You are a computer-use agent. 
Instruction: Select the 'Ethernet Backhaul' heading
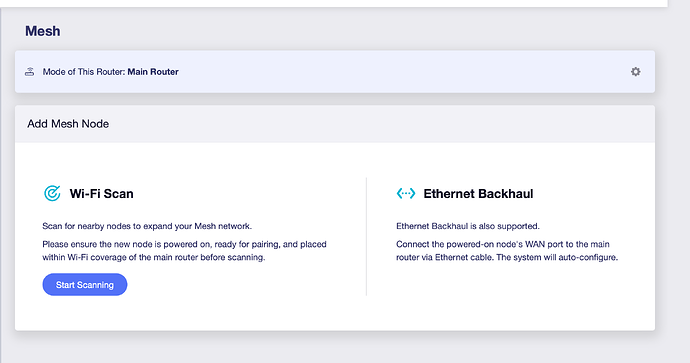tap(478, 194)
